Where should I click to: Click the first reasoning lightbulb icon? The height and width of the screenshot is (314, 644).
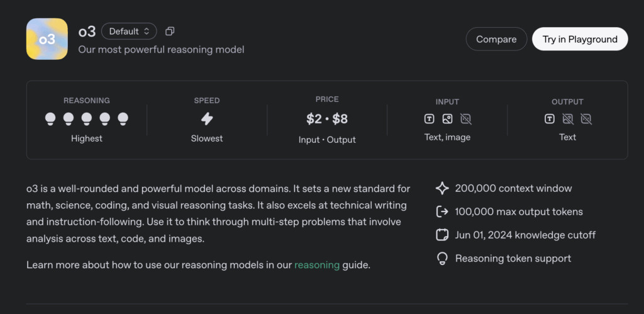[x=50, y=119]
